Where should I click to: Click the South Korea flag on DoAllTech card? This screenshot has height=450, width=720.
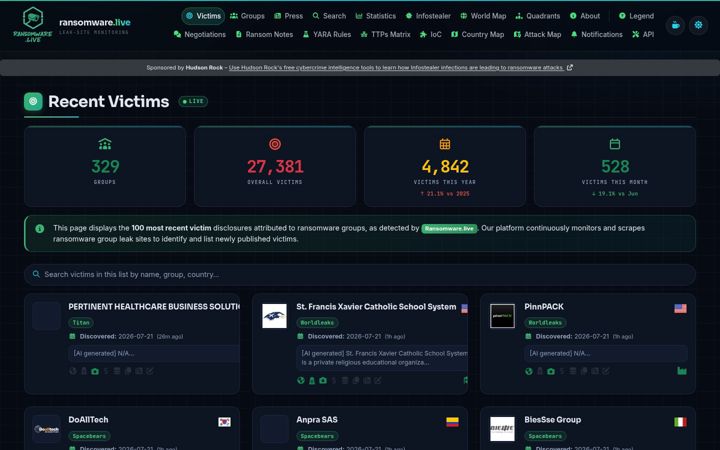225,422
